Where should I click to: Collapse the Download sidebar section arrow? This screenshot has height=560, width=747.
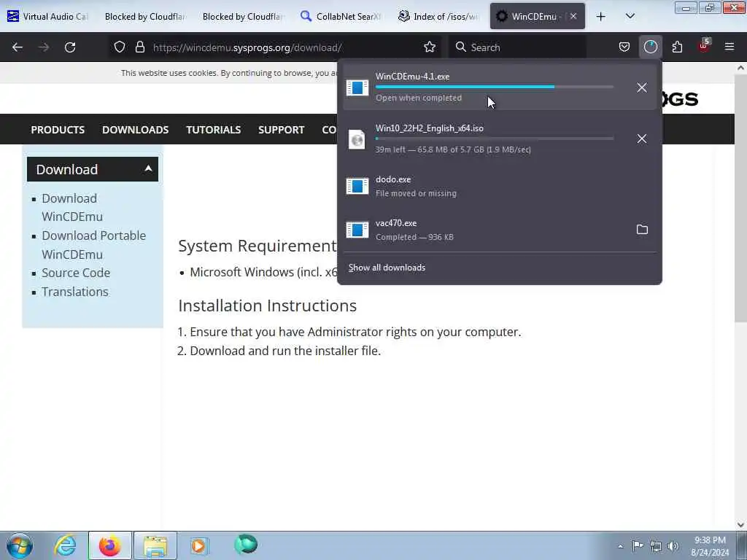click(148, 168)
